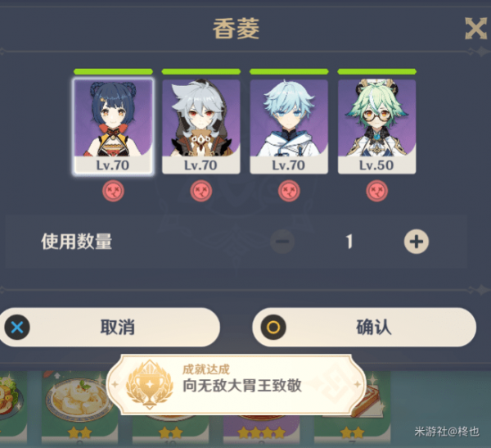The width and height of the screenshot is (491, 448).
Task: Close the dialog with the X icon
Action: pyautogui.click(x=475, y=29)
